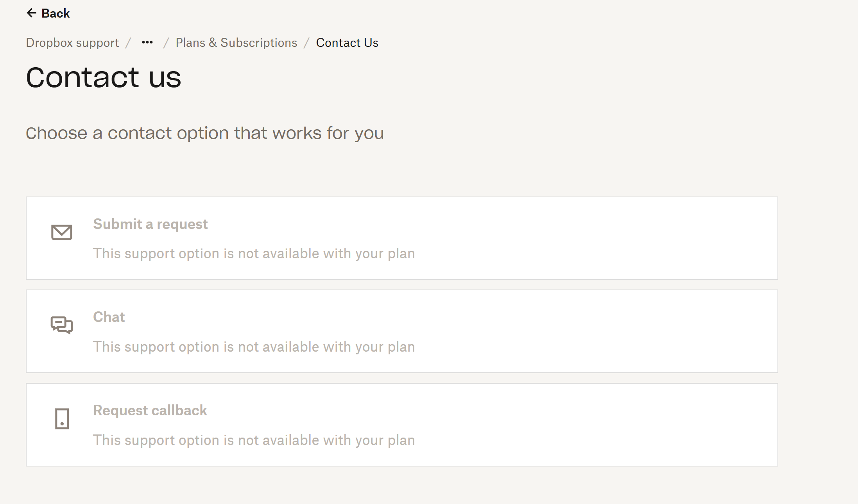Screen dimensions: 858x504
Task: Click the Chat option title
Action: [109, 317]
